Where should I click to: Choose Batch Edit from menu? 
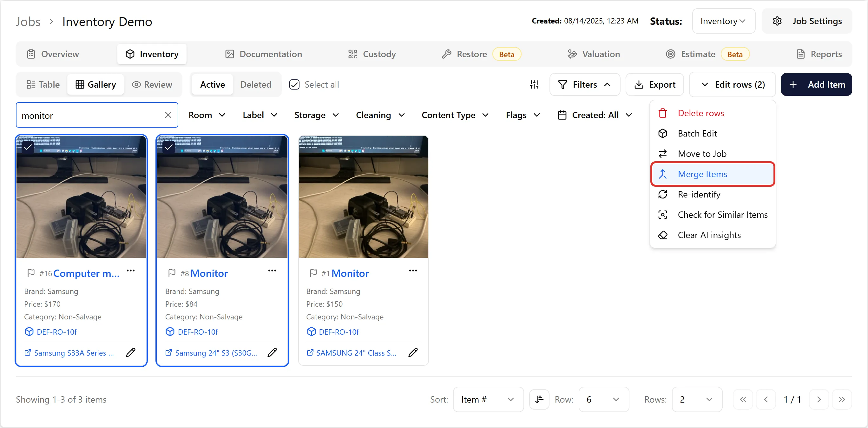(713, 133)
